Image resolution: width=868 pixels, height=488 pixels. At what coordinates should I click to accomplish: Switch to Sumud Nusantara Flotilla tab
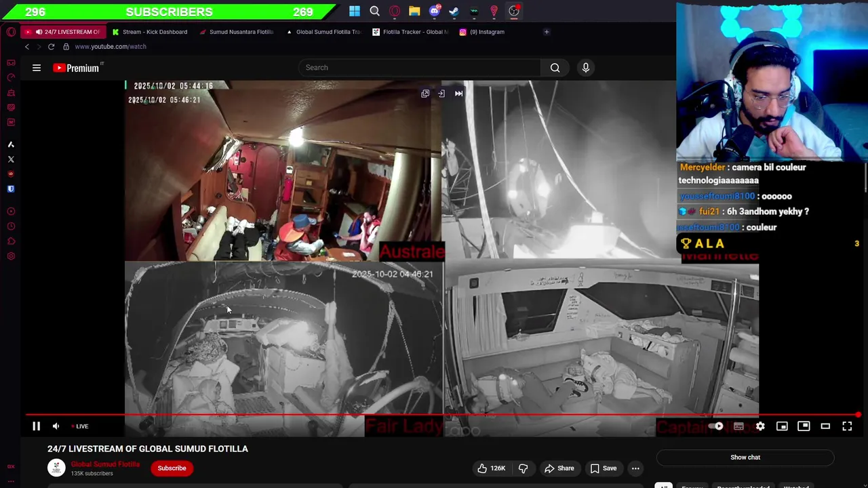tap(237, 32)
